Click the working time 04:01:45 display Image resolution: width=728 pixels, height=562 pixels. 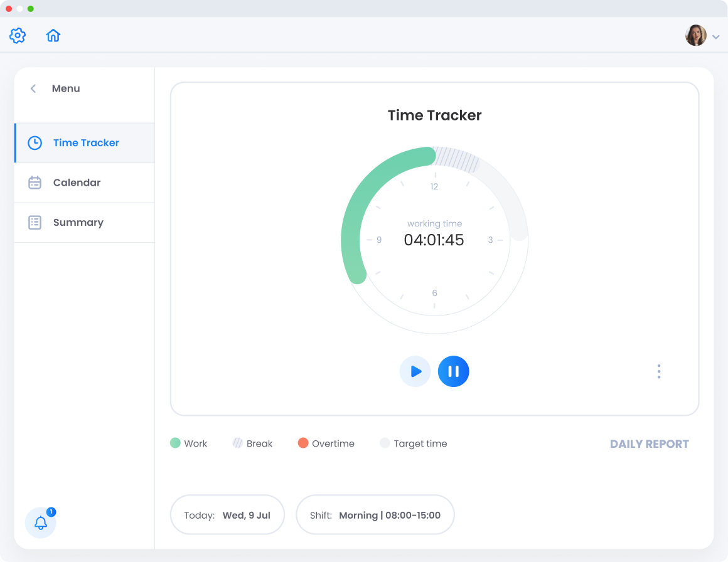pyautogui.click(x=434, y=240)
